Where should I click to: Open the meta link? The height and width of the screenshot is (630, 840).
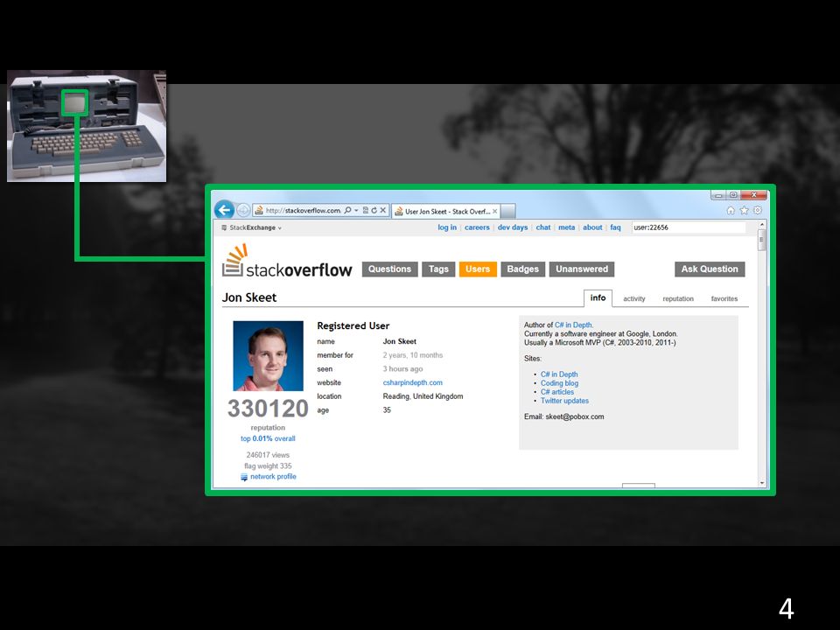pyautogui.click(x=566, y=227)
